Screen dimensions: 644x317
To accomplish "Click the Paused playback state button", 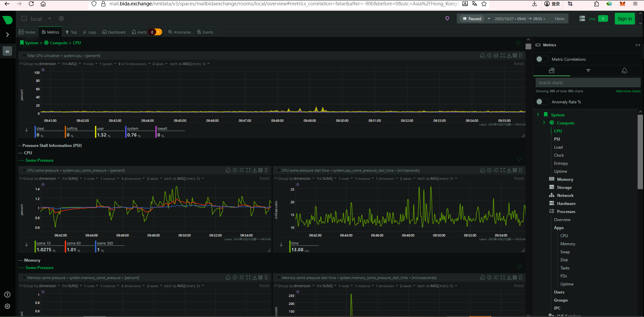I will click(x=472, y=19).
